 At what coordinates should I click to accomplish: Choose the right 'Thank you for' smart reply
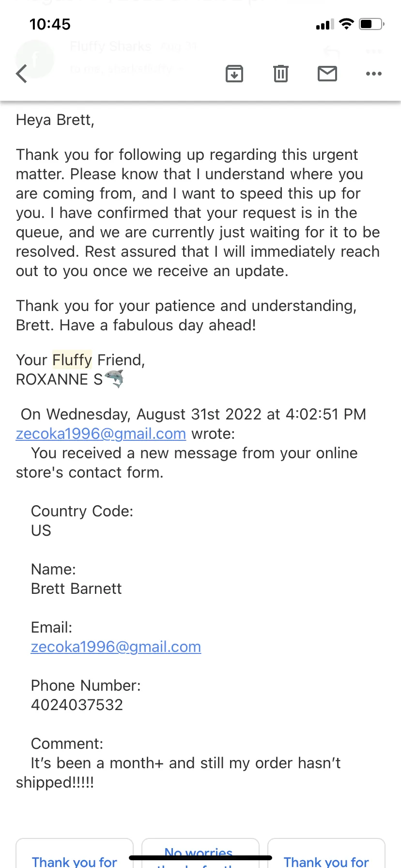tap(326, 853)
